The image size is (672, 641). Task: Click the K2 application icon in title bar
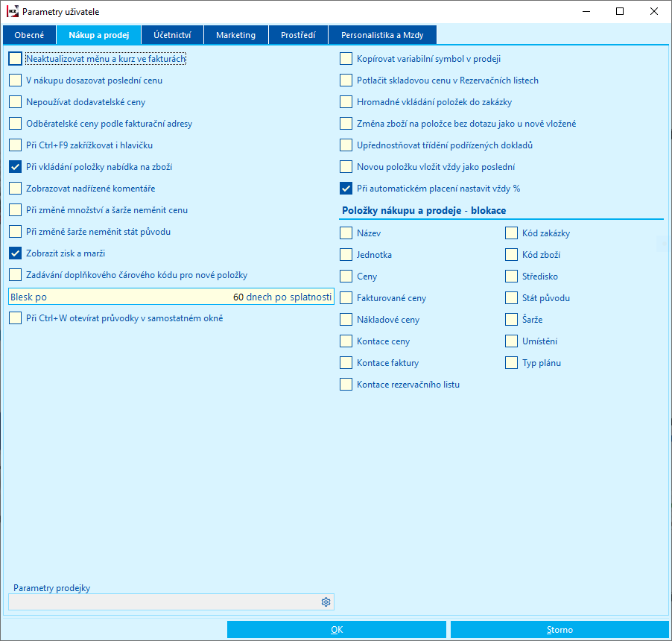(x=12, y=12)
